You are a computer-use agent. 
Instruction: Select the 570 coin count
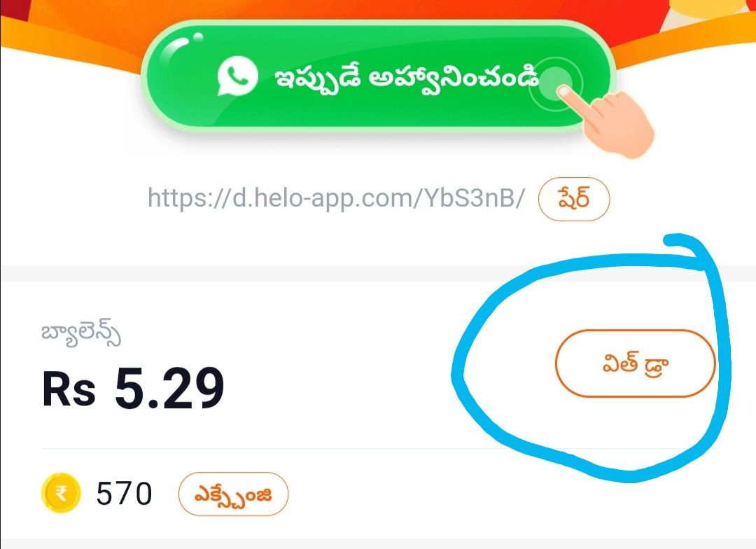tap(124, 494)
